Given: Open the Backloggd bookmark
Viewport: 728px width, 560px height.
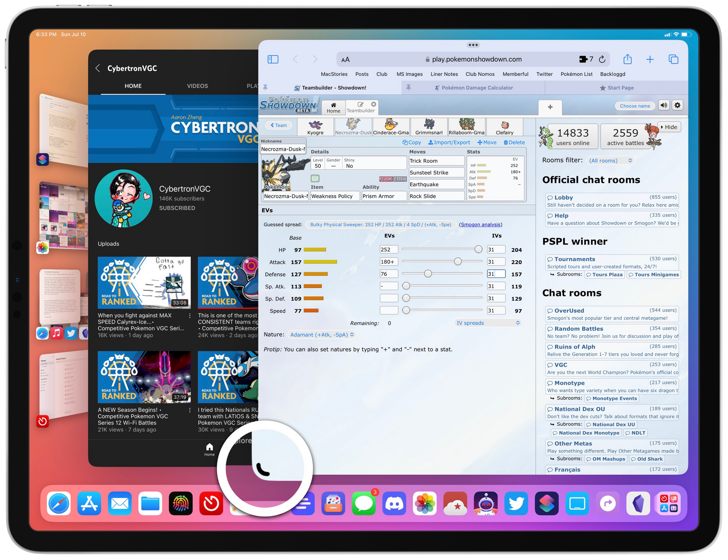Looking at the screenshot, I should pyautogui.click(x=612, y=74).
